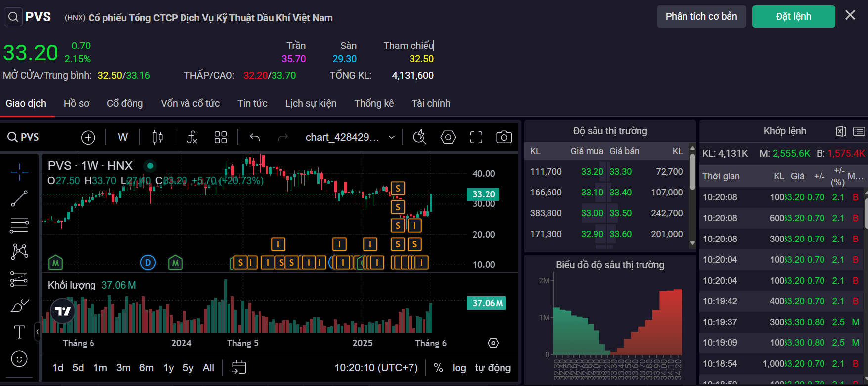Export matched orders to Excel
The image size is (868, 386).
[841, 131]
